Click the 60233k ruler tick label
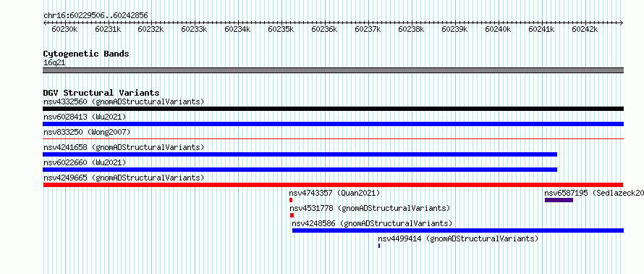Viewport: 644px width, 274px height. (x=194, y=29)
